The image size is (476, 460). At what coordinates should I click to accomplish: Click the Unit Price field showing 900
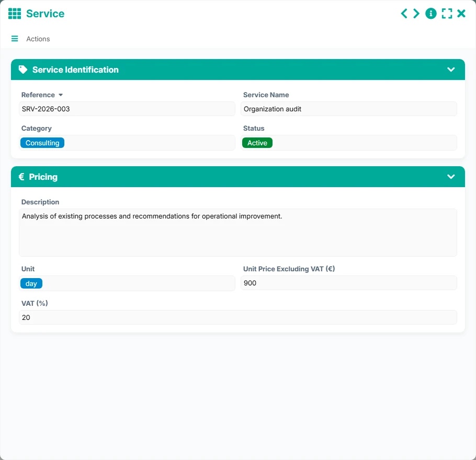tap(348, 283)
